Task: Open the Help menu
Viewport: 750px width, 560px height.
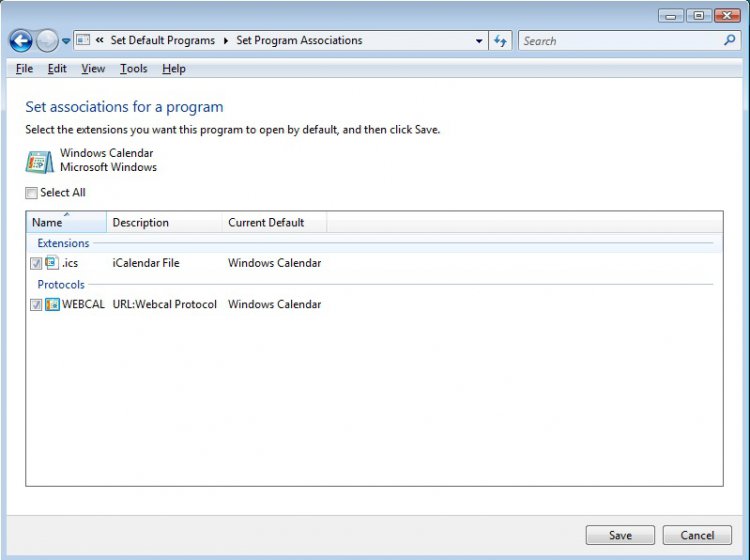Action: (x=174, y=69)
